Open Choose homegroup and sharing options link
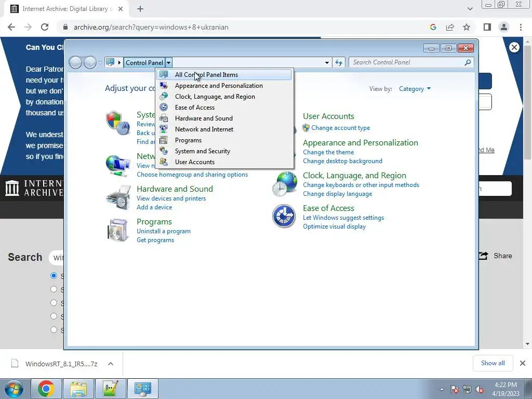 coord(192,175)
